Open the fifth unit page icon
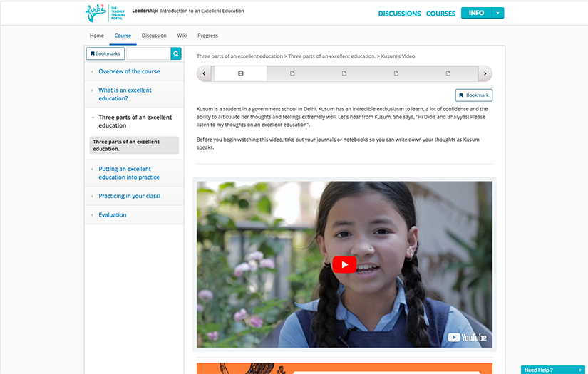588x374 pixels. (448, 73)
